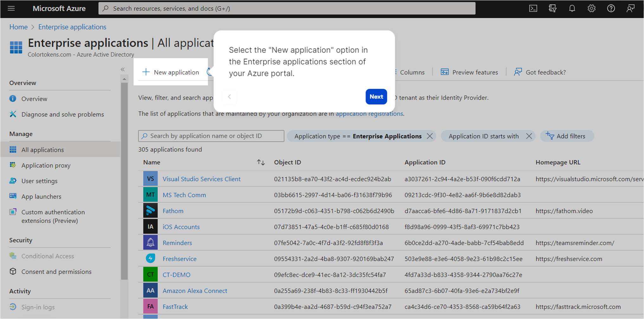Open Conditional Access under Security
This screenshot has height=319, width=644.
click(x=48, y=256)
